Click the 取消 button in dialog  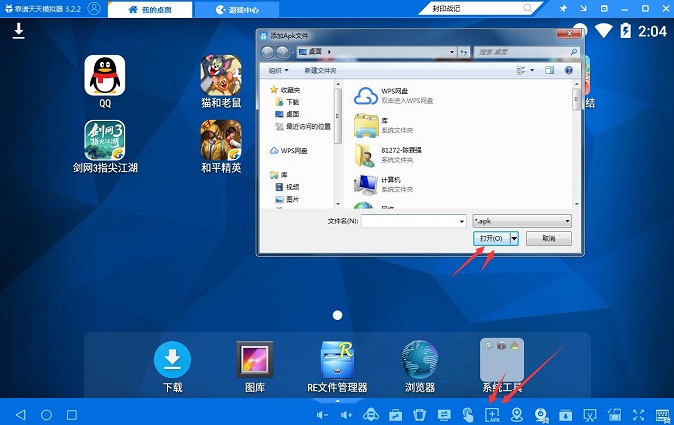click(549, 238)
